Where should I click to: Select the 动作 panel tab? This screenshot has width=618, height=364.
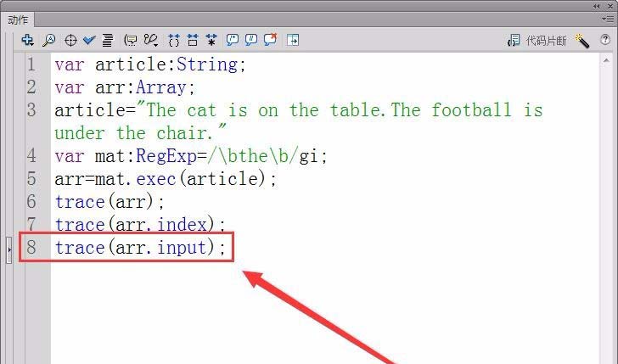click(18, 20)
